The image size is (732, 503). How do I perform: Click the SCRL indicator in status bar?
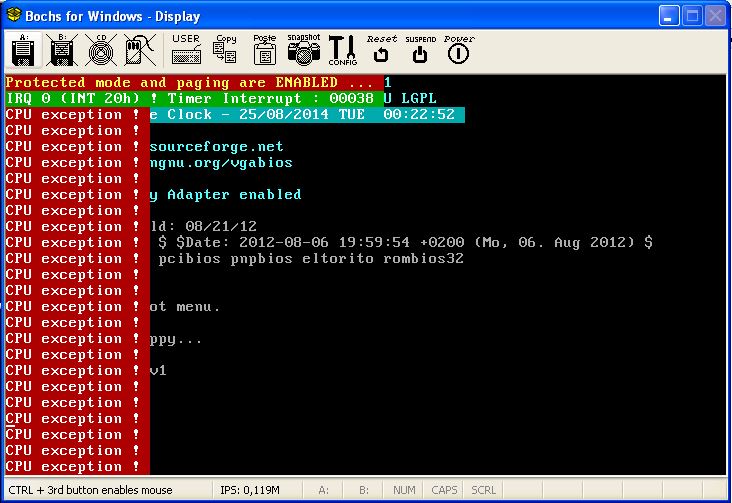click(x=484, y=491)
